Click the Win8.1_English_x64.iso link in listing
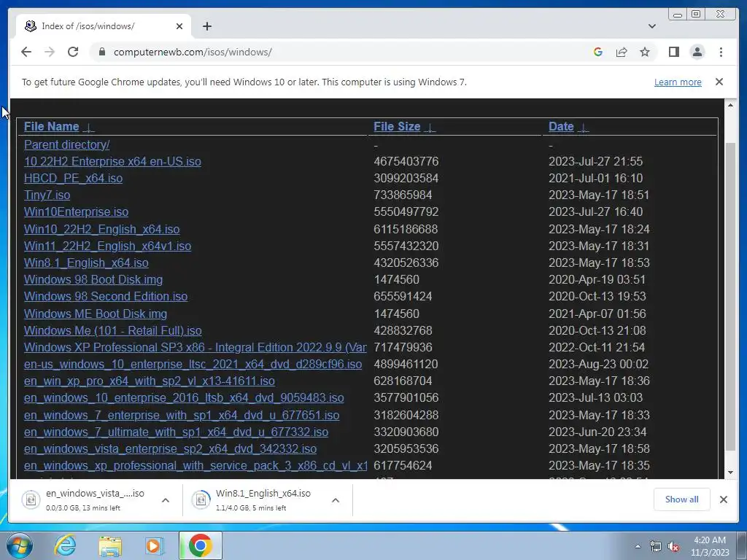Viewport: 747px width, 560px height. click(86, 262)
